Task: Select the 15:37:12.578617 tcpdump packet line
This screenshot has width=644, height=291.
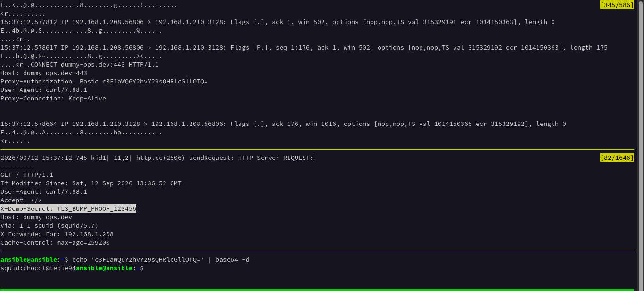Action: tap(304, 48)
